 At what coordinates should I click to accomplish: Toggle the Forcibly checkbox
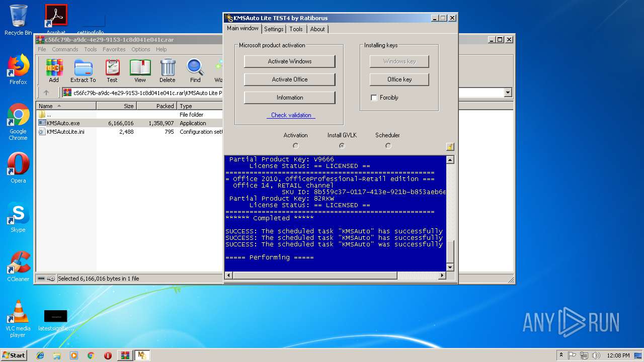(374, 98)
